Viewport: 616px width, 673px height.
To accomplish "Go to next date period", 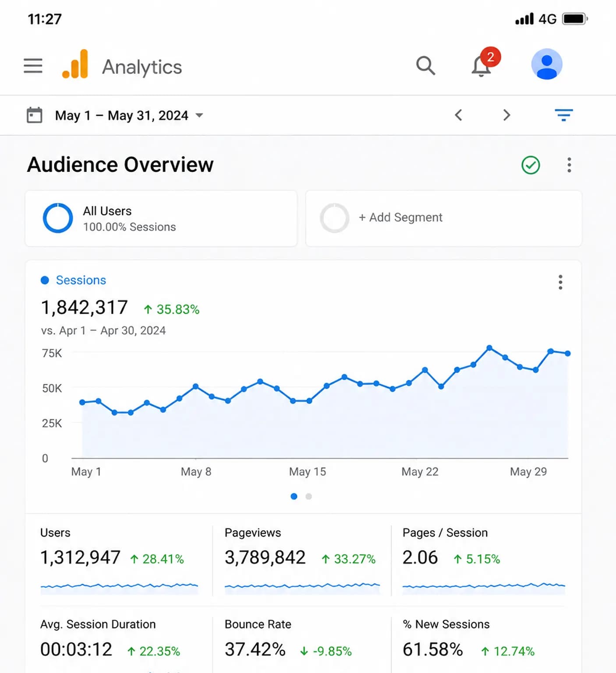I will pos(506,115).
